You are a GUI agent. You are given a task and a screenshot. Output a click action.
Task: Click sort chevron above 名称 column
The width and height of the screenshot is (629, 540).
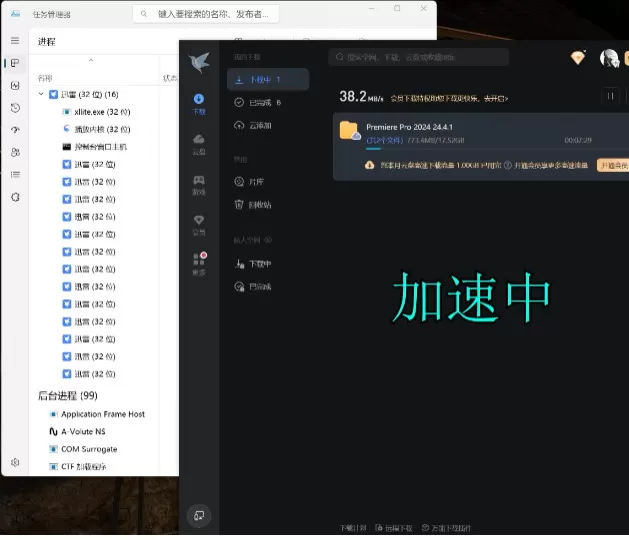(x=91, y=60)
